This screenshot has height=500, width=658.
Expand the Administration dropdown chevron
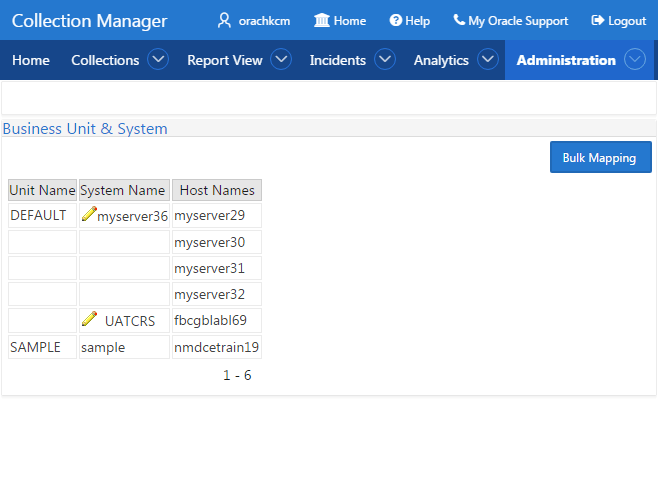[634, 59]
